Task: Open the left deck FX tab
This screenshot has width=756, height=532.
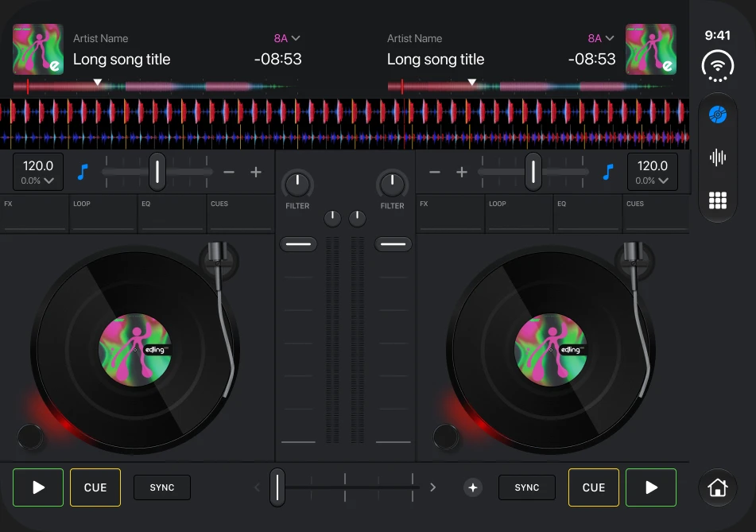Action: 33,214
